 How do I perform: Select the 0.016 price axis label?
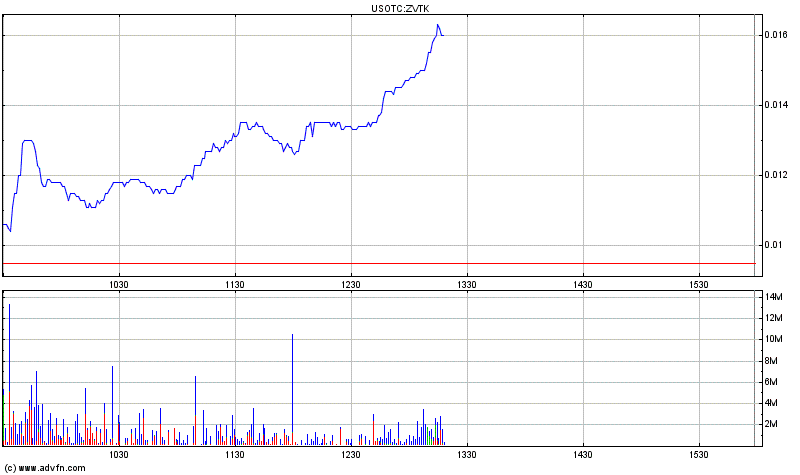pos(775,35)
